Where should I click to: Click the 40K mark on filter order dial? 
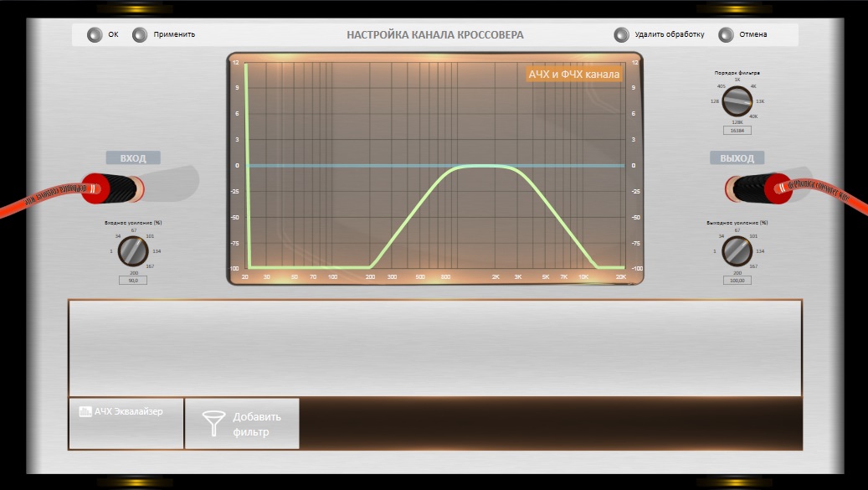pyautogui.click(x=753, y=116)
